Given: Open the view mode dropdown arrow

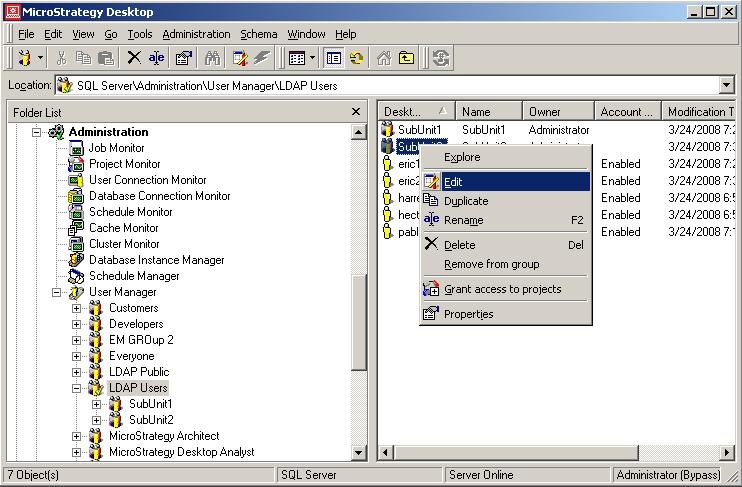Looking at the screenshot, I should tap(313, 59).
